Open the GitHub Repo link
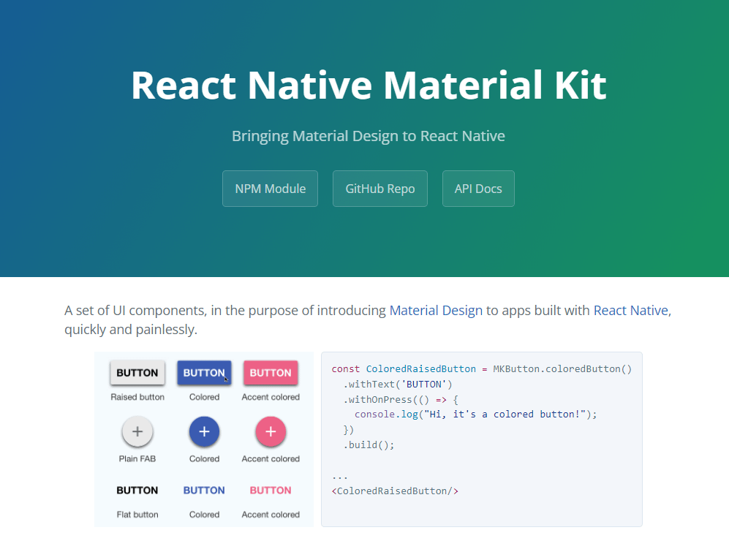This screenshot has width=729, height=560. point(379,188)
